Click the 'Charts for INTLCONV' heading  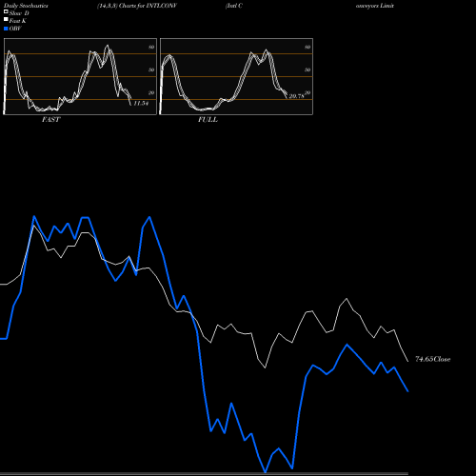(148, 6)
